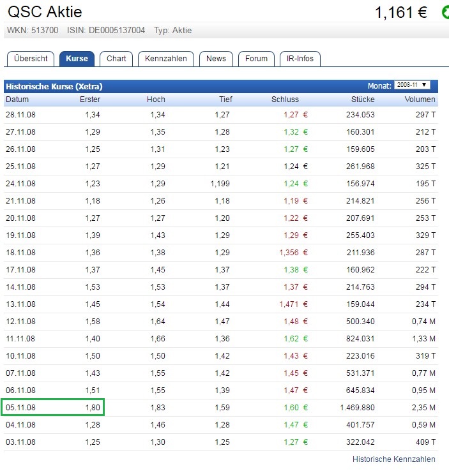Click the Volumen value 1,33 M
The image size is (449, 476).
point(423,338)
